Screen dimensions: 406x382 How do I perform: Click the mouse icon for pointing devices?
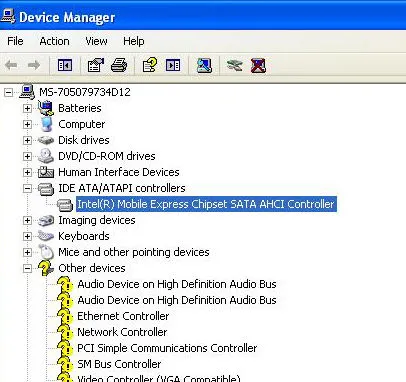click(x=46, y=252)
